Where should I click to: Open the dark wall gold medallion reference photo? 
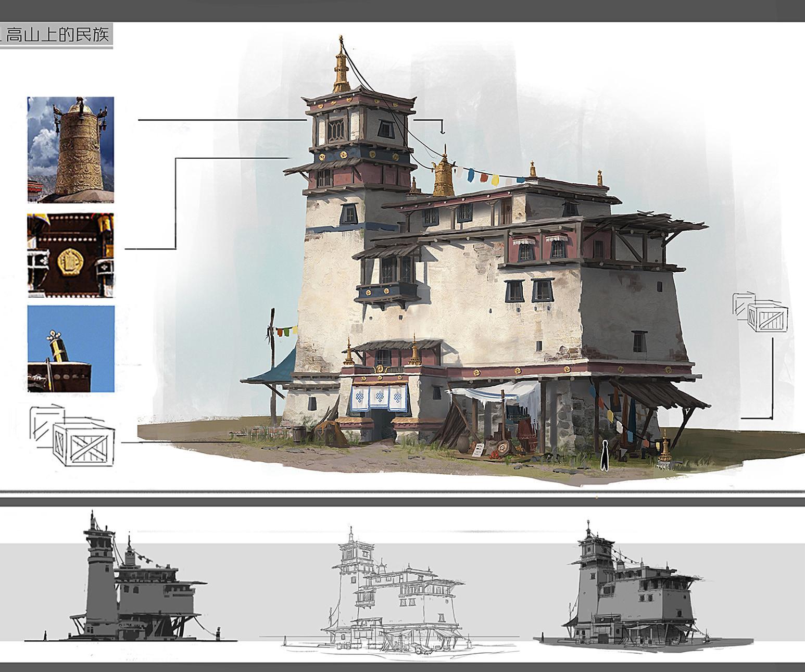pyautogui.click(x=71, y=255)
